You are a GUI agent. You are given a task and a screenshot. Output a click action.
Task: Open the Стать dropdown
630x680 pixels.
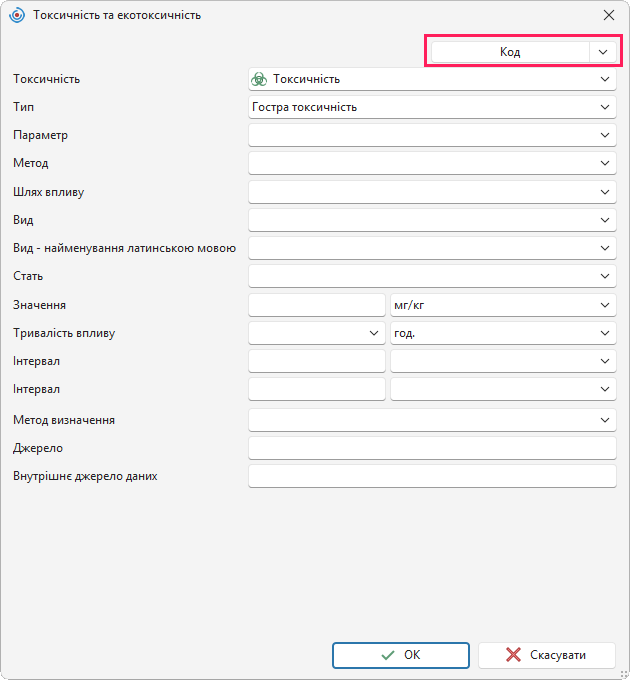pyautogui.click(x=432, y=276)
